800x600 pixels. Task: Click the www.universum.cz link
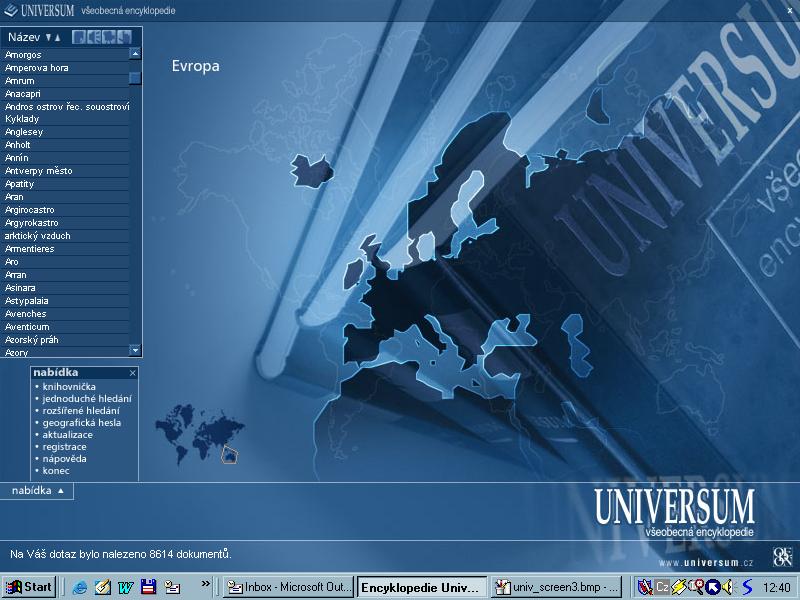click(x=706, y=563)
